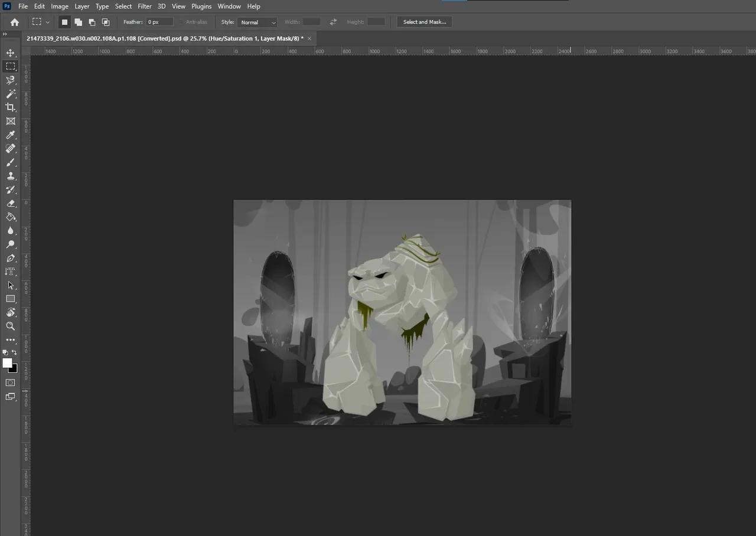Select the Type tool
Image resolution: width=756 pixels, height=536 pixels.
point(11,272)
